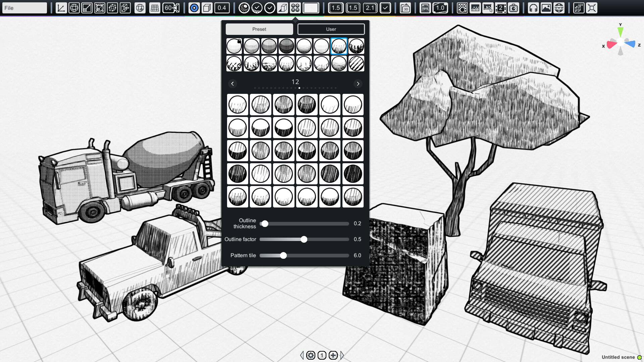
Task: Select the grid display toggle icon
Action: pyautogui.click(x=154, y=8)
